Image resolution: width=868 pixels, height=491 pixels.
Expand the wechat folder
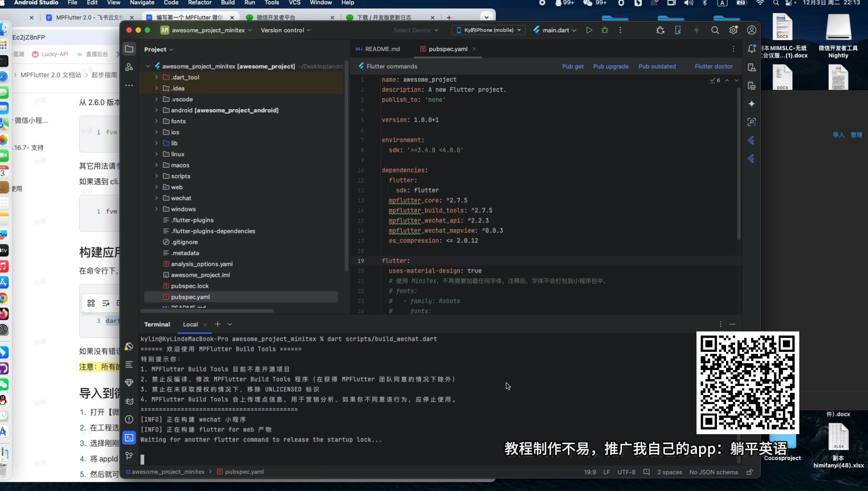point(156,198)
